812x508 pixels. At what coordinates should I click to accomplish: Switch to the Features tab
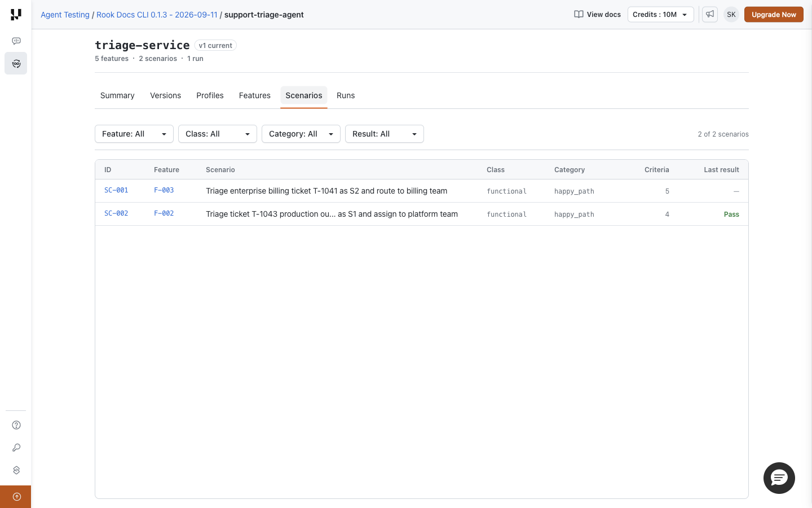[255, 95]
